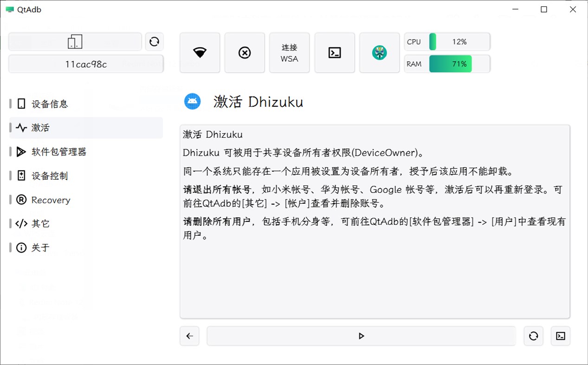Viewport: 588px width, 365px height.
Task: Click the paragraph starting 请退出所有帐号
Action: coord(373,197)
